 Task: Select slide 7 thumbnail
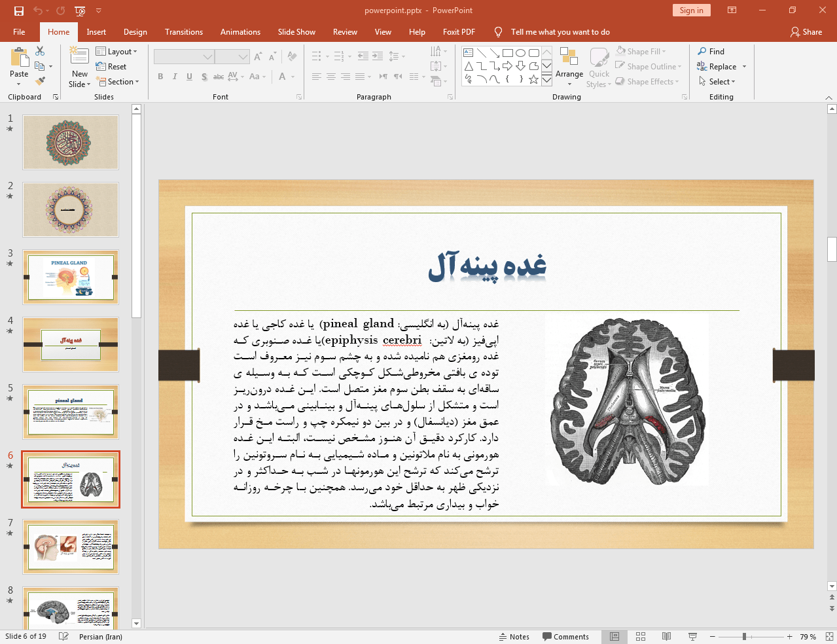(71, 546)
